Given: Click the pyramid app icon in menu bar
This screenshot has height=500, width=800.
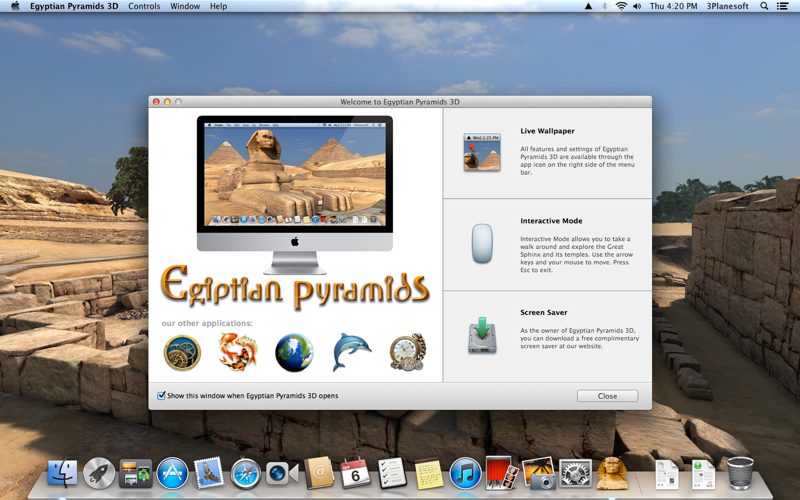Looking at the screenshot, I should [x=588, y=6].
